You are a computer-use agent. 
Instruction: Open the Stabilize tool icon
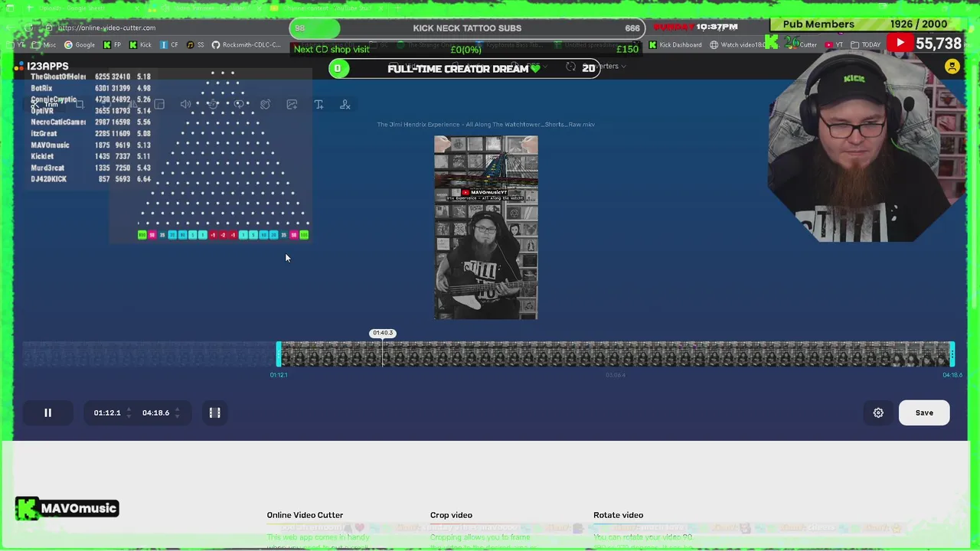265,104
